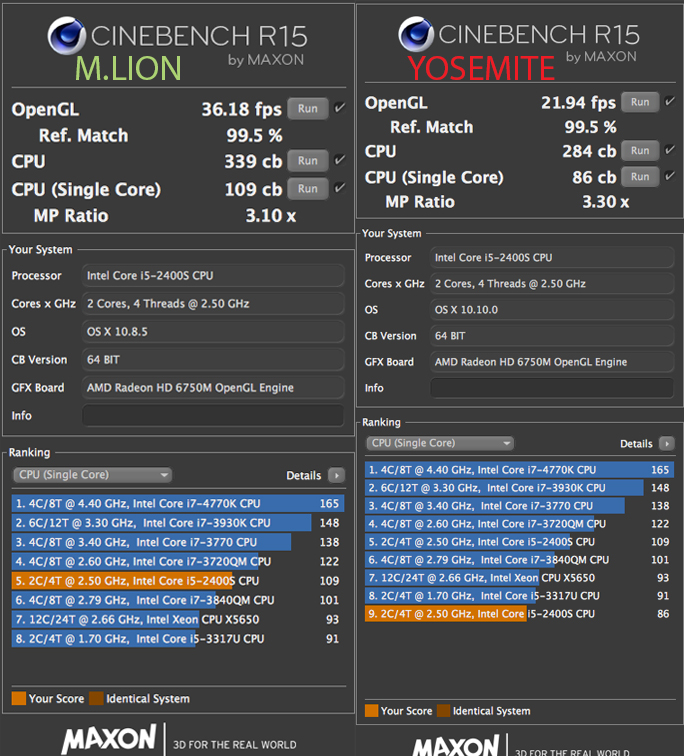Screen dimensions: 684x756
Task: Run the CPU test showing 284 cb
Action: tap(640, 151)
